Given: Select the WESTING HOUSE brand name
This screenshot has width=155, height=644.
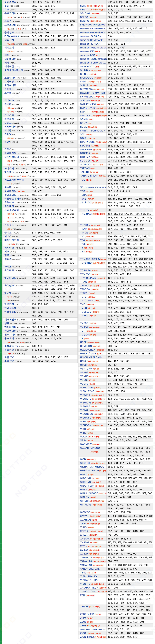Looking at the screenshot, I should 93,471.
